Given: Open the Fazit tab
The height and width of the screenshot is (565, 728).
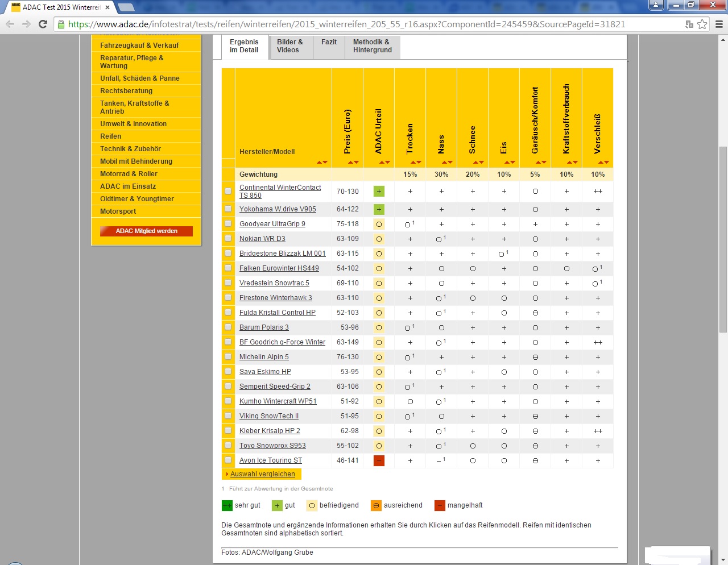Looking at the screenshot, I should 329,47.
